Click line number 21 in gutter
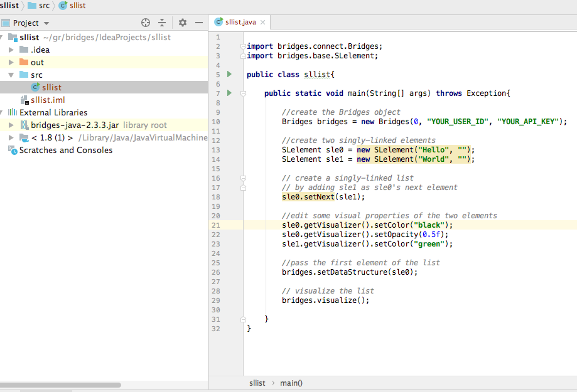The height and width of the screenshot is (392, 577). point(216,225)
